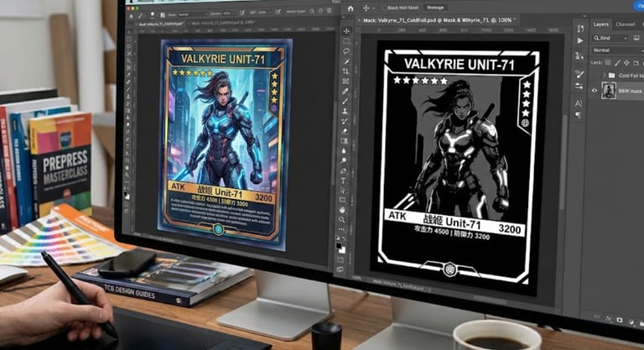
Task: Select the Brush tool in right window toolbar
Action: click(x=345, y=101)
